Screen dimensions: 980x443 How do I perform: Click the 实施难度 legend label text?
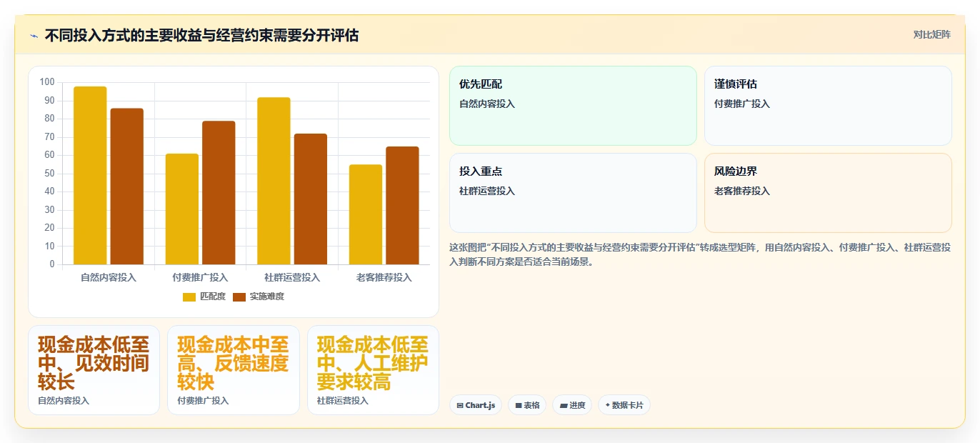[x=267, y=297]
